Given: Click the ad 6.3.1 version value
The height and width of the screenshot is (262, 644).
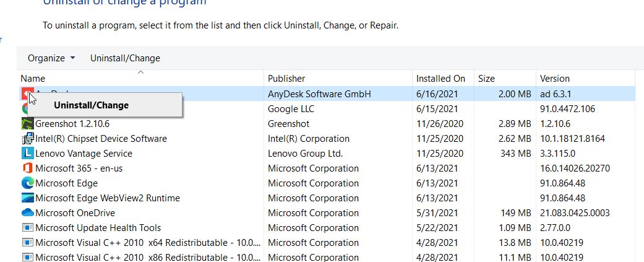Looking at the screenshot, I should [556, 94].
